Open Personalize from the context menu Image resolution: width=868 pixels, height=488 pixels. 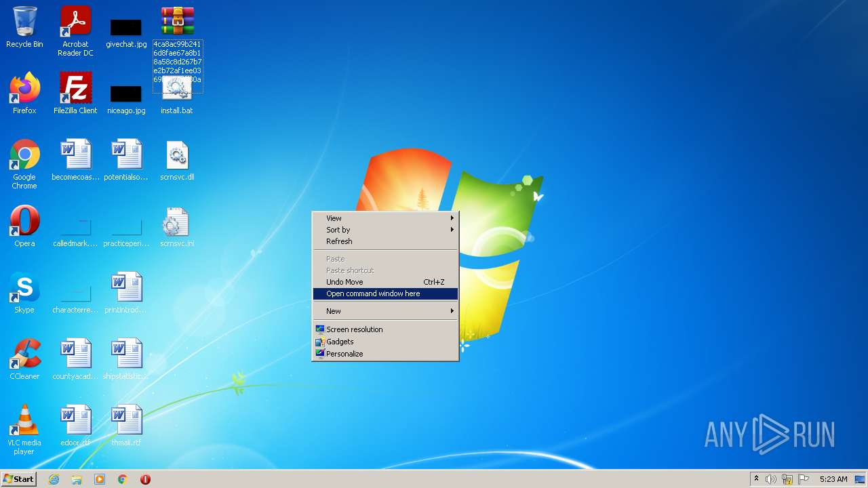(x=385, y=354)
